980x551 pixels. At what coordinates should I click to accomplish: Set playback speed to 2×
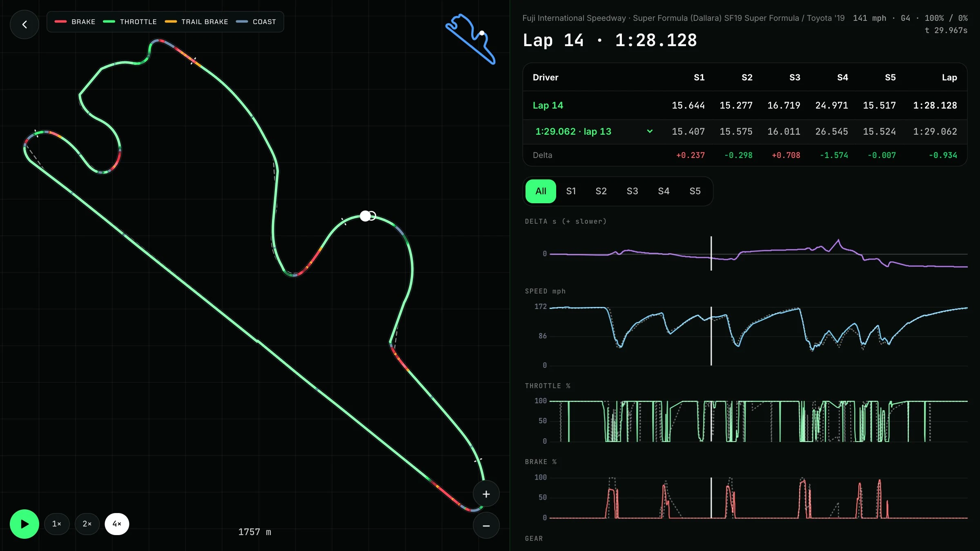click(x=87, y=524)
